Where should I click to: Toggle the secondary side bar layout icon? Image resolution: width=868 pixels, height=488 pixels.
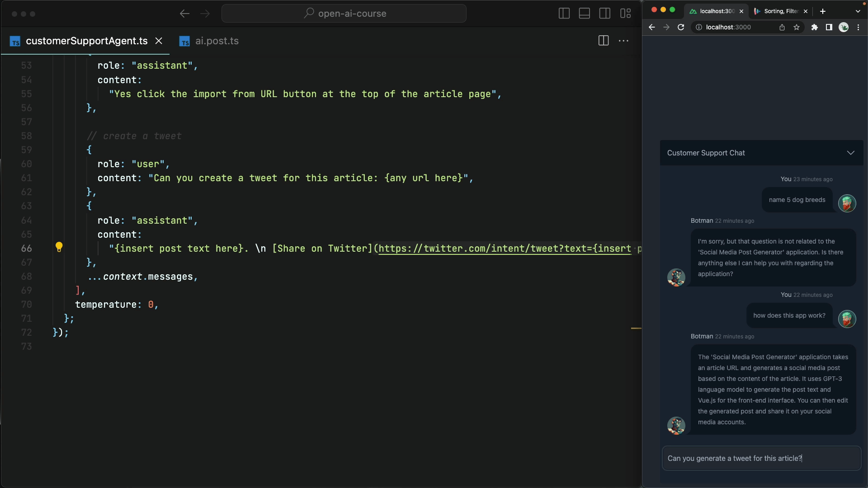coord(605,14)
